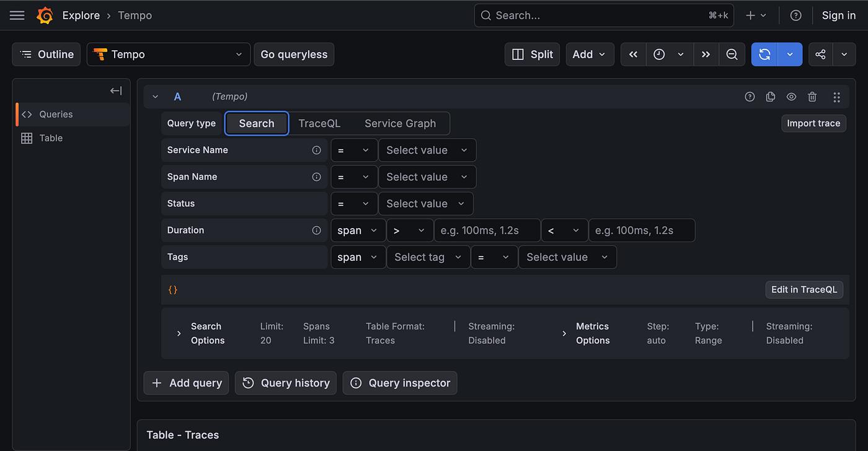Open Tags Select value dropdown

[x=568, y=257]
